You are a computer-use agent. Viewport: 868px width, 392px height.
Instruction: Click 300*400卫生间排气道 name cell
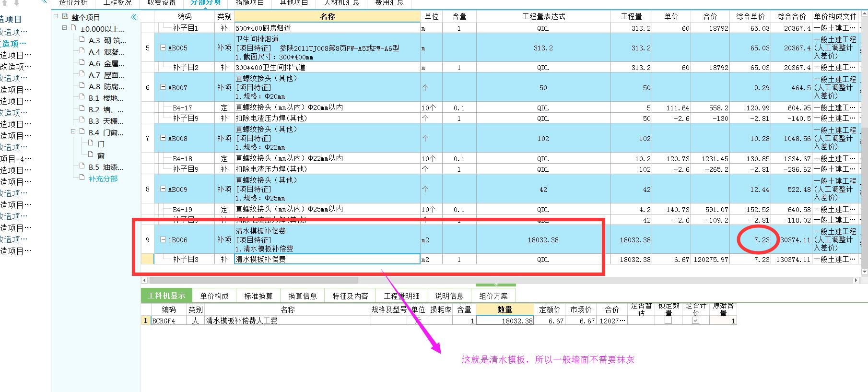(x=327, y=68)
